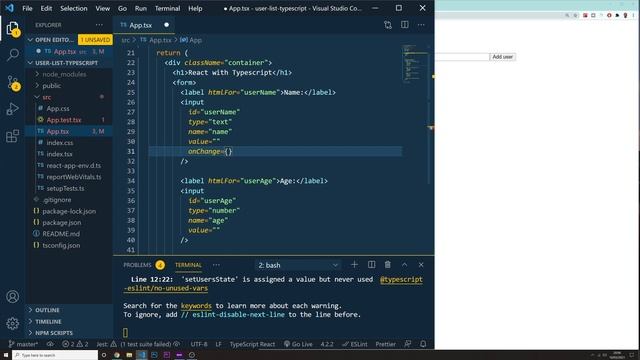Open the Extensions view icon
The image size is (640, 360).
[x=13, y=136]
